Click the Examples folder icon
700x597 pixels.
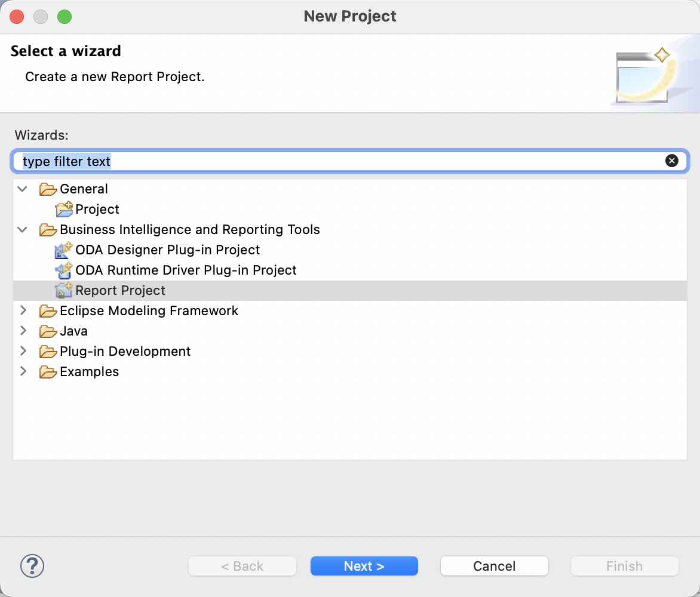(x=48, y=372)
